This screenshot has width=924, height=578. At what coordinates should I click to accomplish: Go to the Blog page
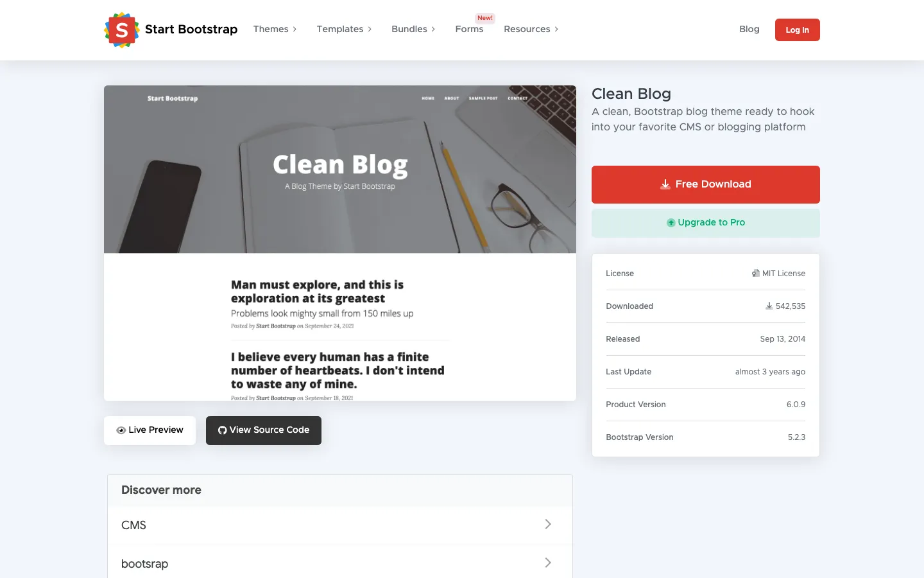pyautogui.click(x=749, y=30)
